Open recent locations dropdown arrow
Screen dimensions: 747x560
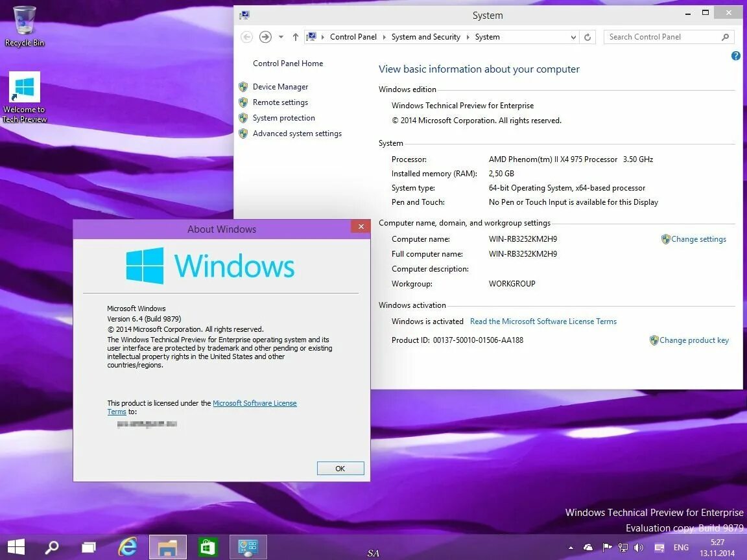[x=281, y=37]
